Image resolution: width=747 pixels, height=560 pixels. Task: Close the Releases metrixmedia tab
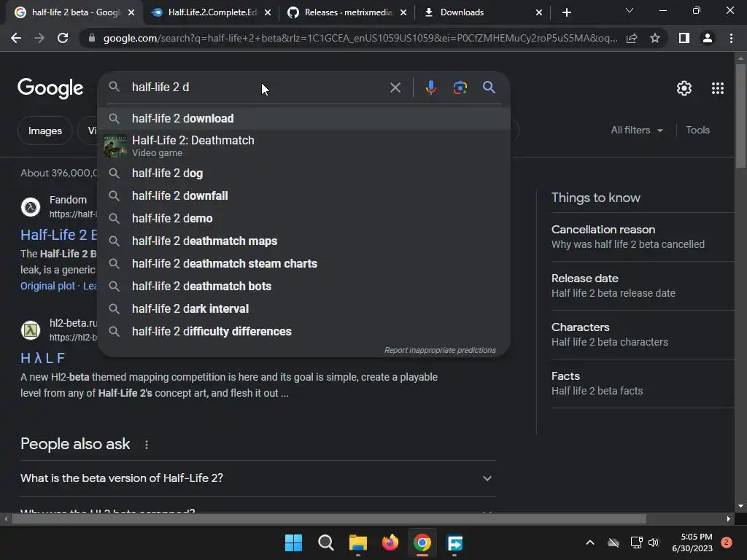coord(403,12)
